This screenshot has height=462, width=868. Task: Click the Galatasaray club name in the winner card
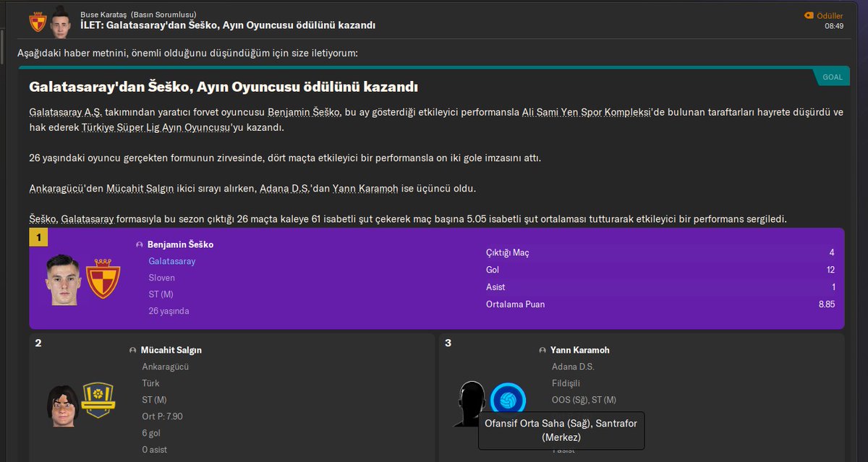tap(172, 261)
